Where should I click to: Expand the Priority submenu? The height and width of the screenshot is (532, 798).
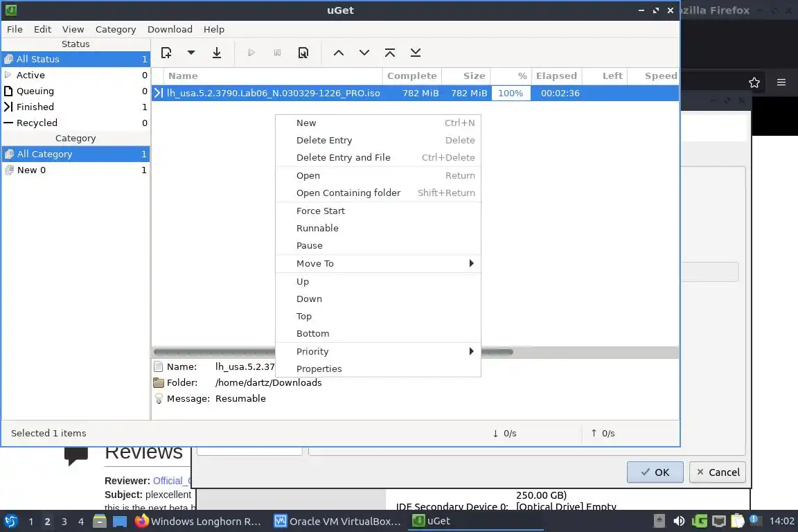(x=378, y=351)
